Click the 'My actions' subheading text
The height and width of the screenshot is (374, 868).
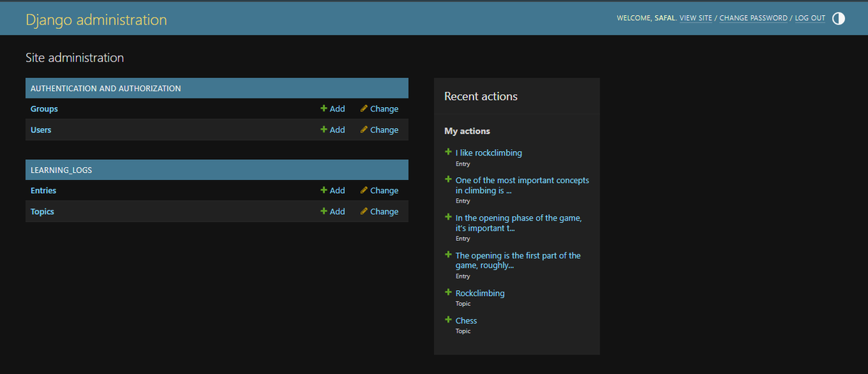467,131
